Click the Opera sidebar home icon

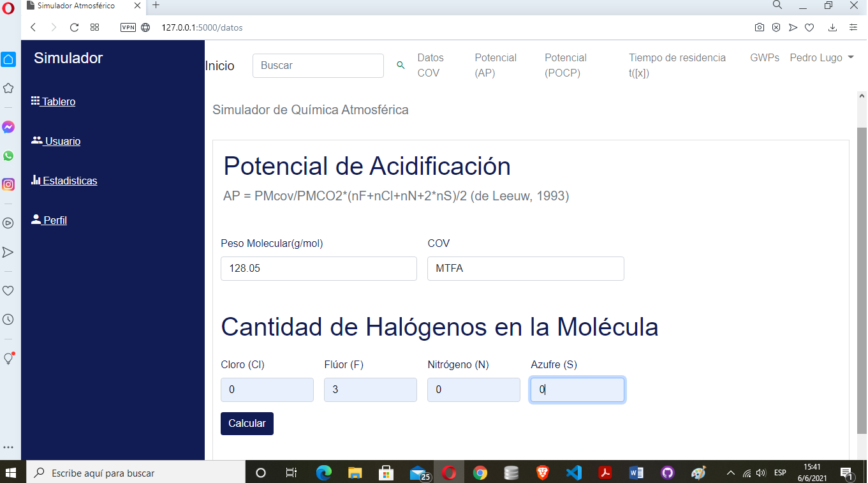tap(8, 59)
